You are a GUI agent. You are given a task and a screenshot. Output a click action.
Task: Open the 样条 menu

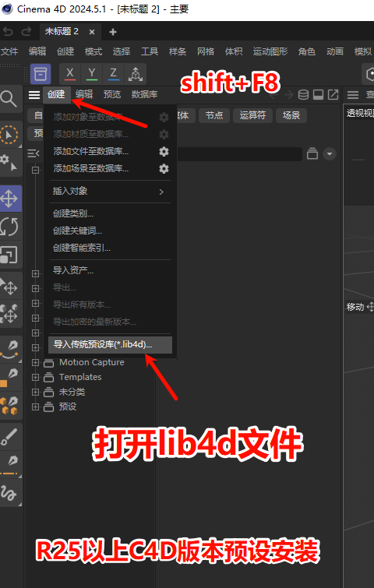(178, 51)
